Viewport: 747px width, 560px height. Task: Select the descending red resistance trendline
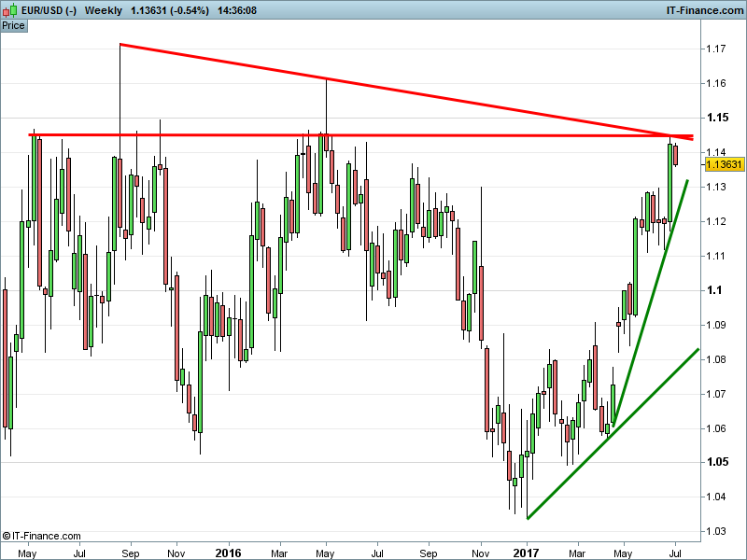(406, 91)
